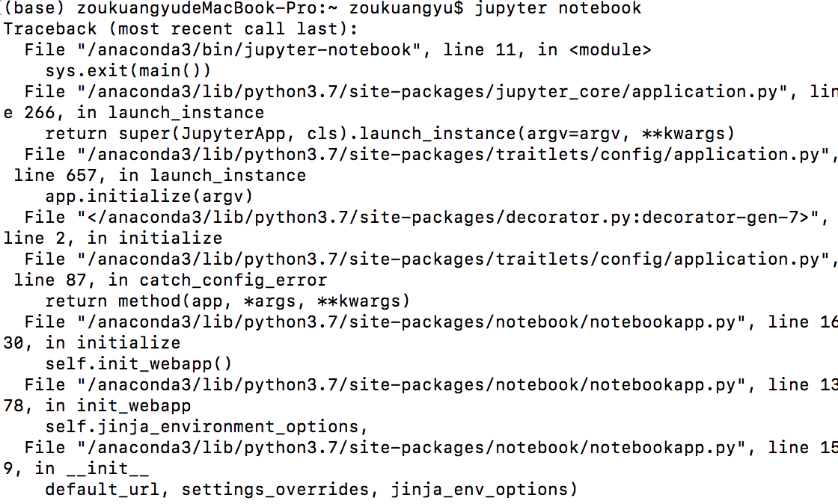The height and width of the screenshot is (504, 838).
Task: Click 'line 2, in initialize' text
Action: click(113, 238)
